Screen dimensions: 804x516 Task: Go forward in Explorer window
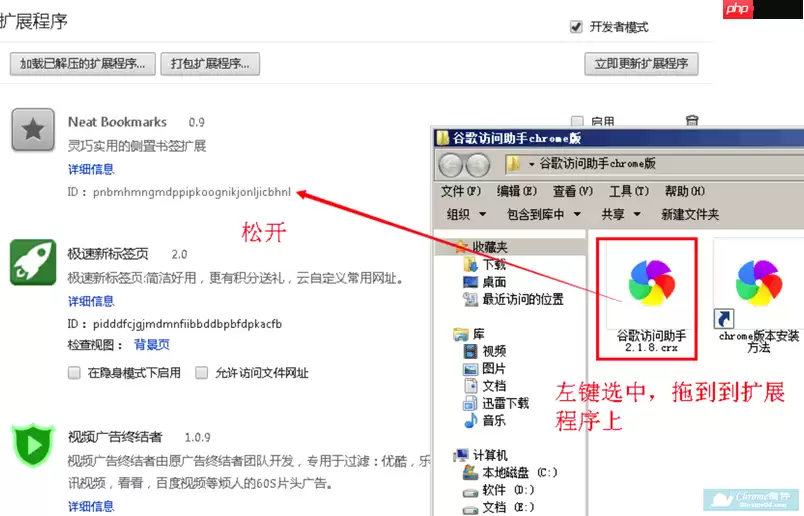[477, 165]
